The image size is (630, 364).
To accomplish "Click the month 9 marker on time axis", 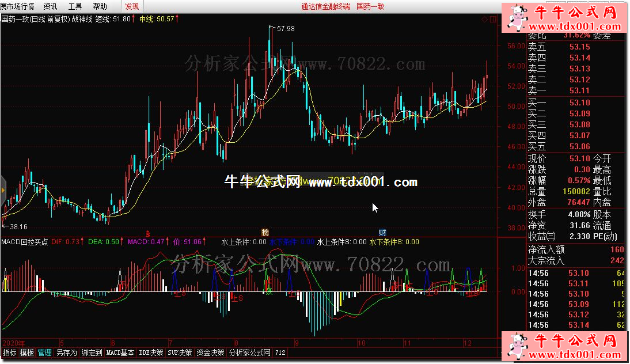I will (297, 343).
